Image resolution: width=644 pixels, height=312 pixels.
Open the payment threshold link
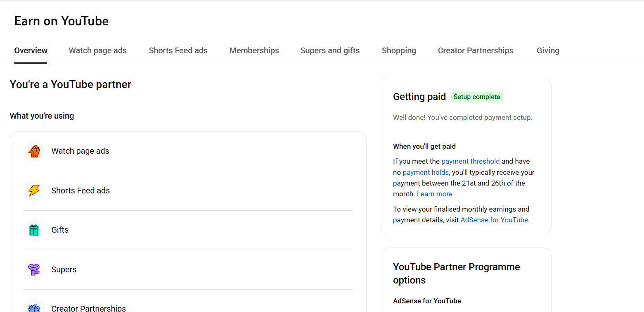[x=470, y=161]
